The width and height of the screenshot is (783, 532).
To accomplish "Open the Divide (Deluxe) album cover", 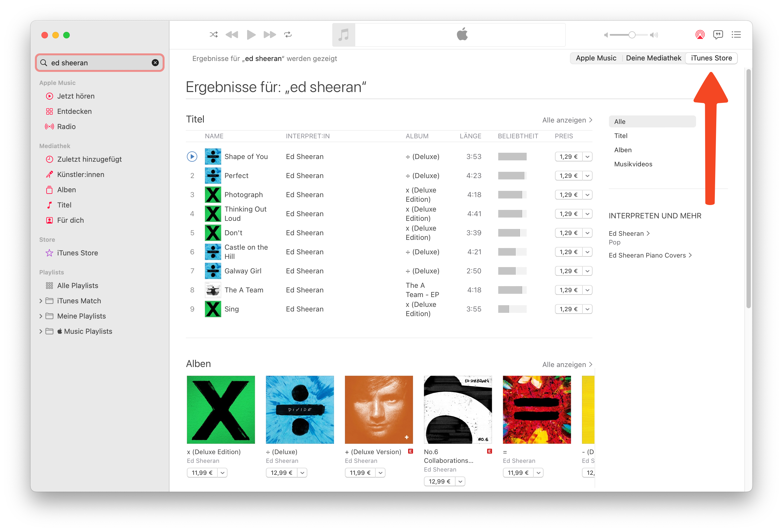I will [x=299, y=409].
